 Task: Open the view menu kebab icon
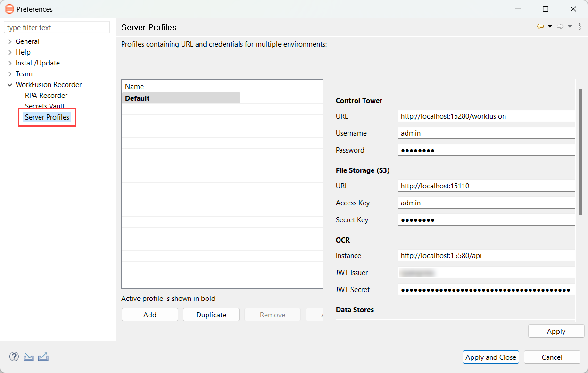pos(580,27)
